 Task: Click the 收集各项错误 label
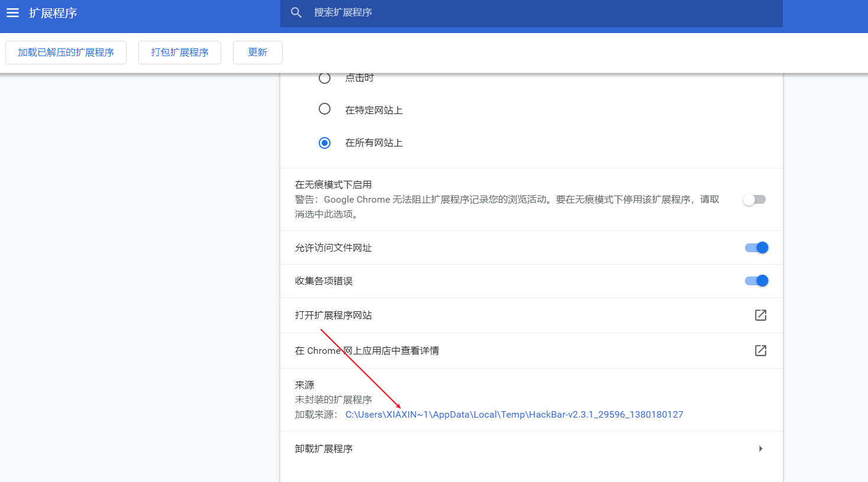click(324, 281)
